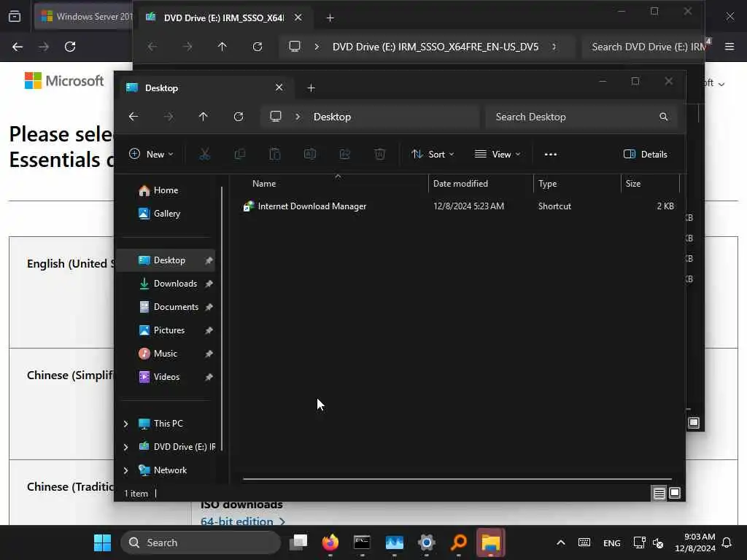747x560 pixels.
Task: Click the Desktop breadcrumb chevron in address bar
Action: (x=298, y=117)
